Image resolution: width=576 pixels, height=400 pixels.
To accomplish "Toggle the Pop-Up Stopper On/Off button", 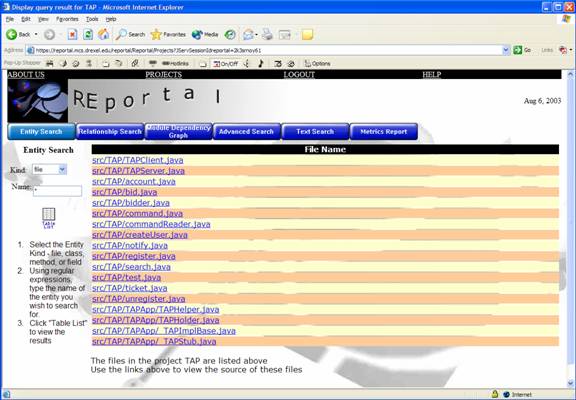I will [226, 64].
